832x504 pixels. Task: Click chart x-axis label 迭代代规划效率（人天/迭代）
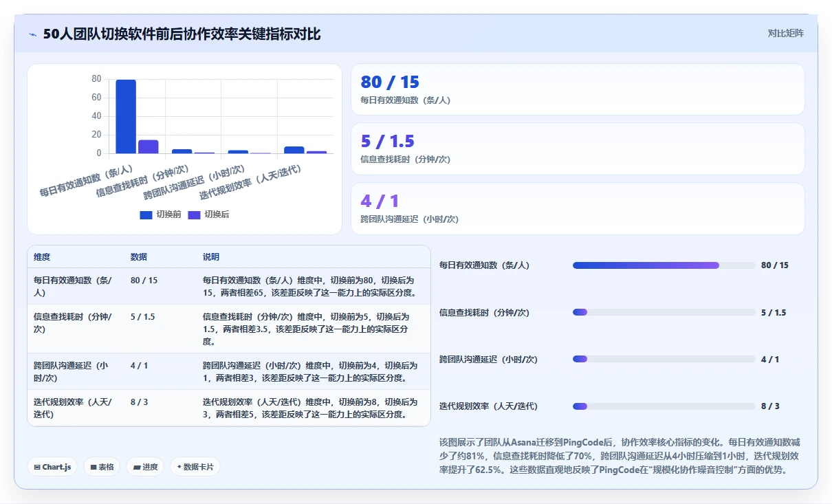tap(250, 183)
